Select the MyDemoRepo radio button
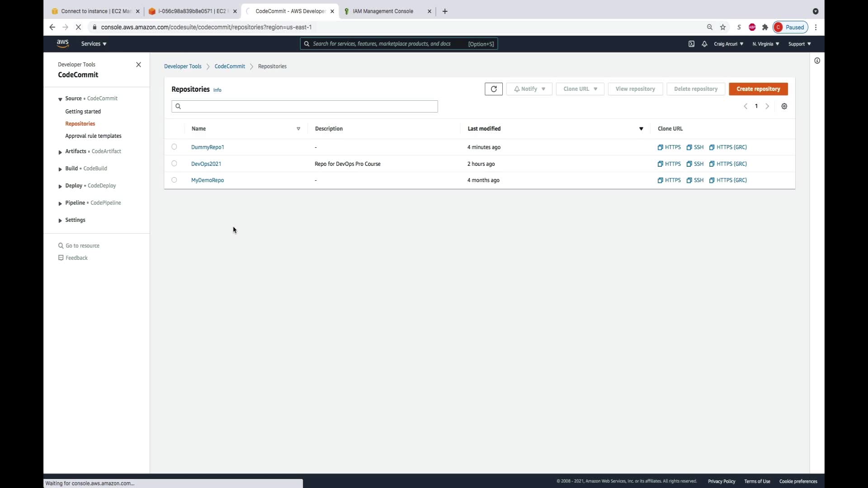Screen dimensions: 868x488 tap(174, 180)
